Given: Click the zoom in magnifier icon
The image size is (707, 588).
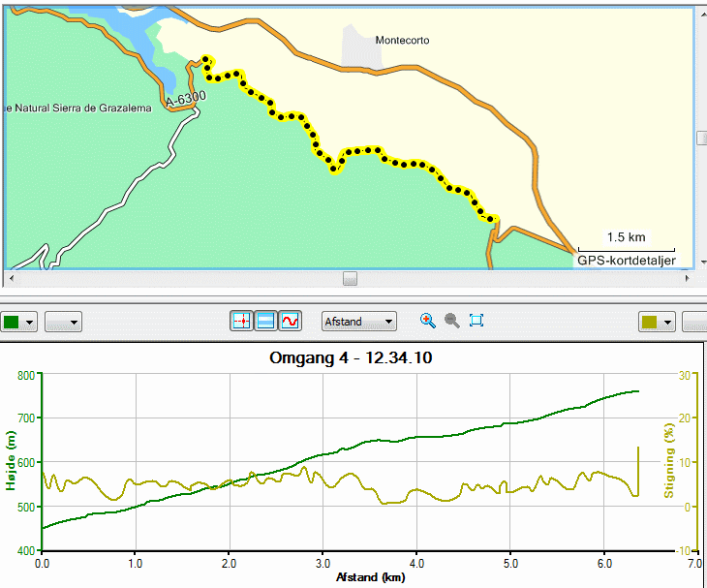Looking at the screenshot, I should coord(427,321).
